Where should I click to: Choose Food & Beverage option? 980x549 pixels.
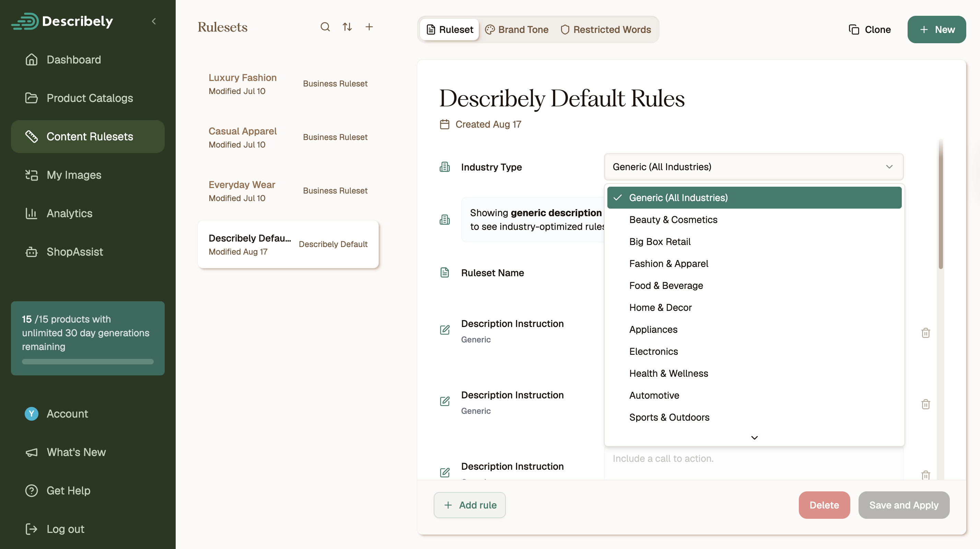(754, 286)
